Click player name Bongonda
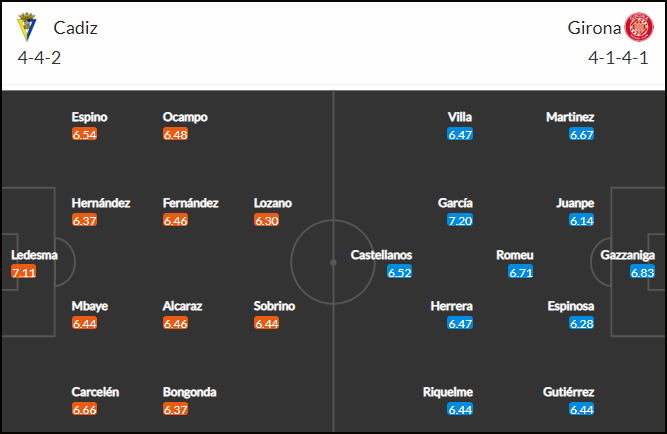This screenshot has height=434, width=667. pyautogui.click(x=189, y=392)
